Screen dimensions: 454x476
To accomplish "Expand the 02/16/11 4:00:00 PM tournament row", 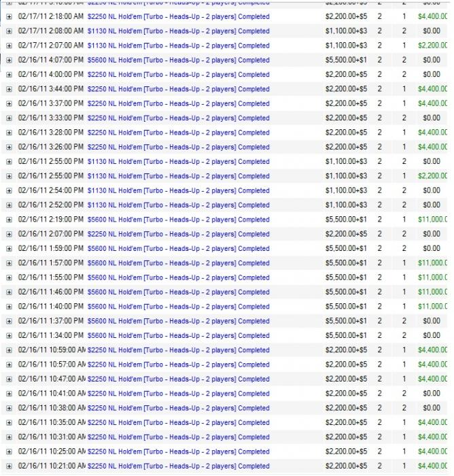I will [9, 75].
